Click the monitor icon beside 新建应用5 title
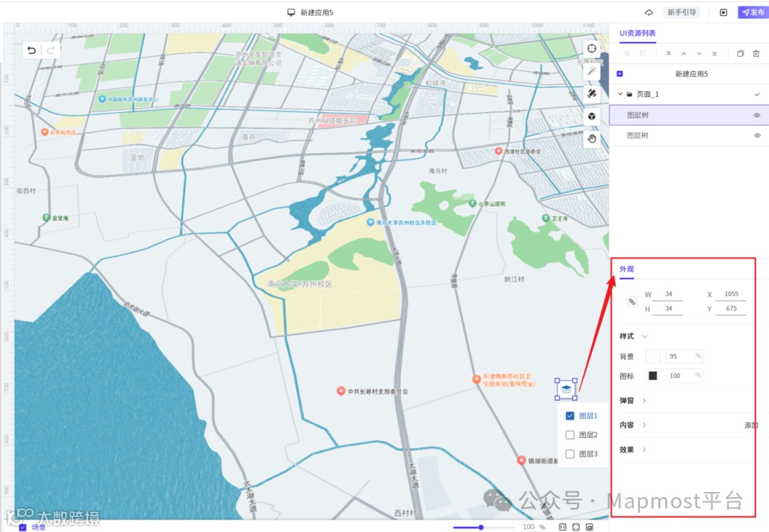This screenshot has height=532, width=769. tap(291, 12)
